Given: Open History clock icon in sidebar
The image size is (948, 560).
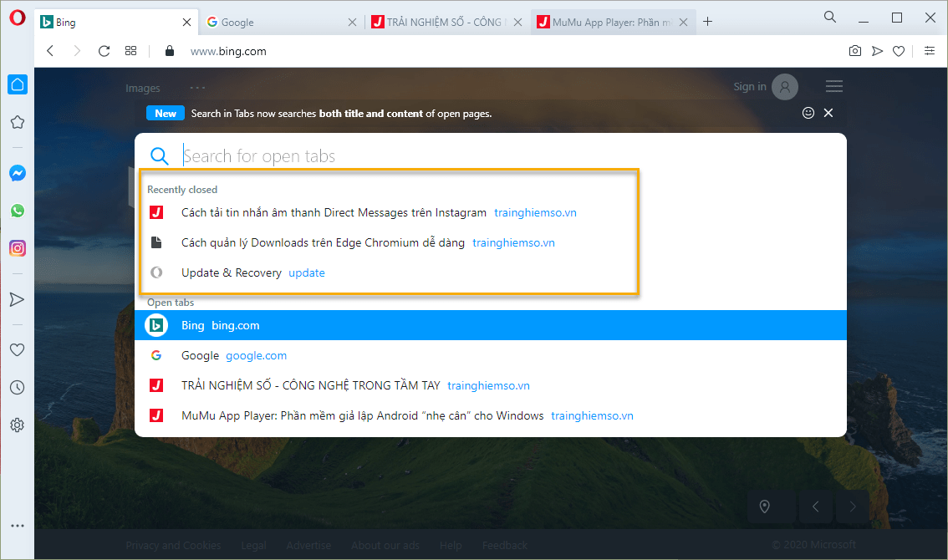Looking at the screenshot, I should click(18, 388).
